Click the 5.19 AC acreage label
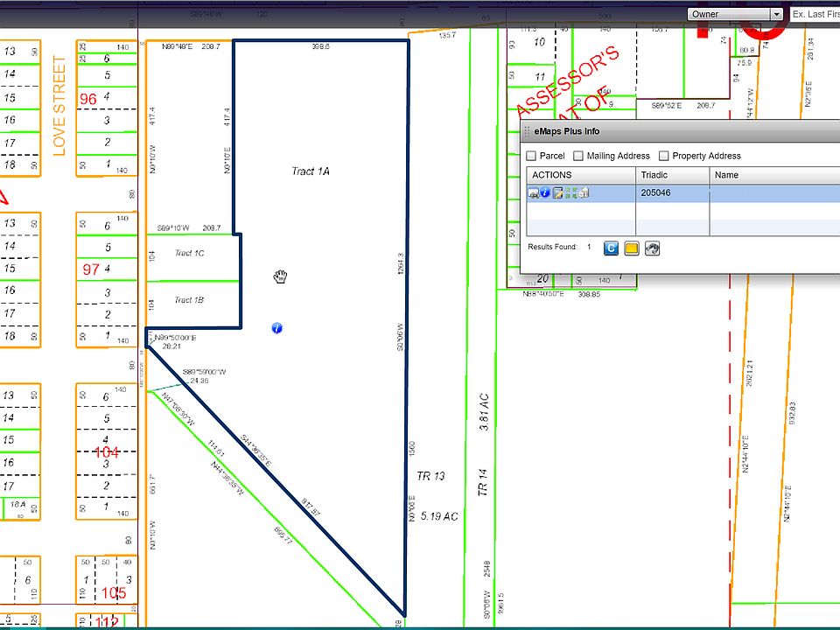The height and width of the screenshot is (630, 840). [x=439, y=516]
